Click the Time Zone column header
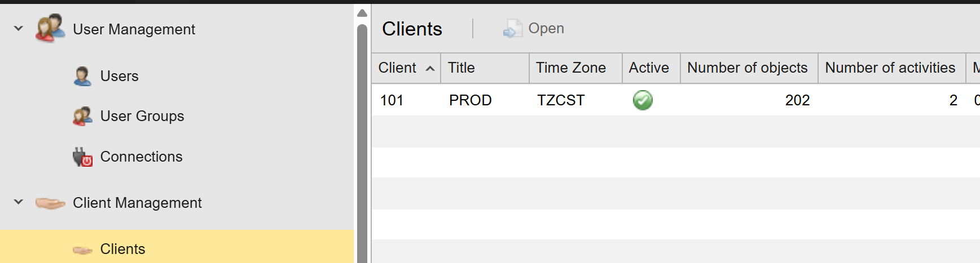The image size is (980, 263). tap(570, 68)
